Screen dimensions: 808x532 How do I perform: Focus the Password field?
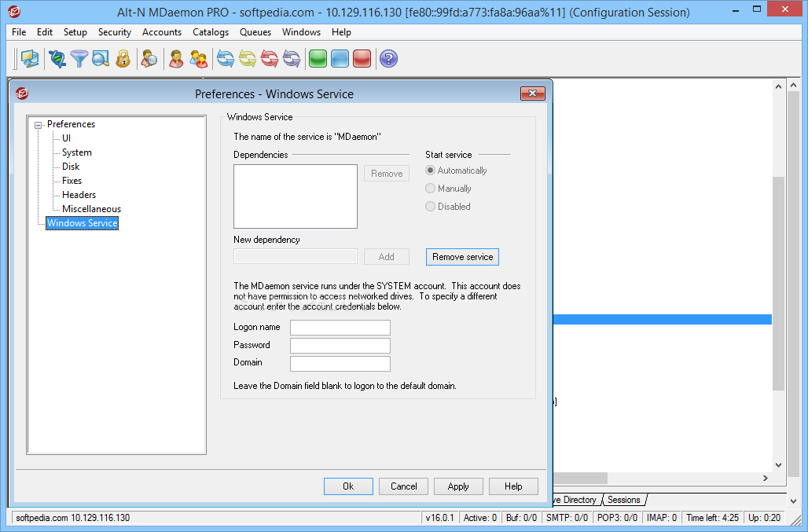tap(340, 346)
